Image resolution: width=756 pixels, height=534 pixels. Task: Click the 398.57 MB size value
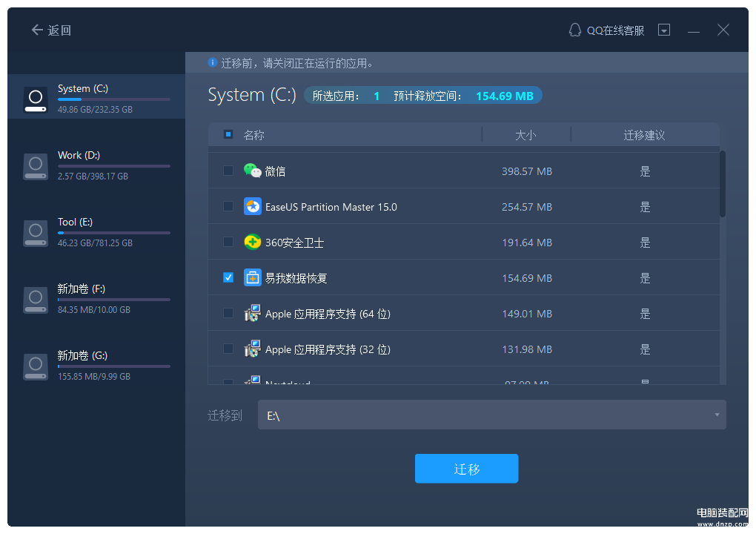point(526,171)
